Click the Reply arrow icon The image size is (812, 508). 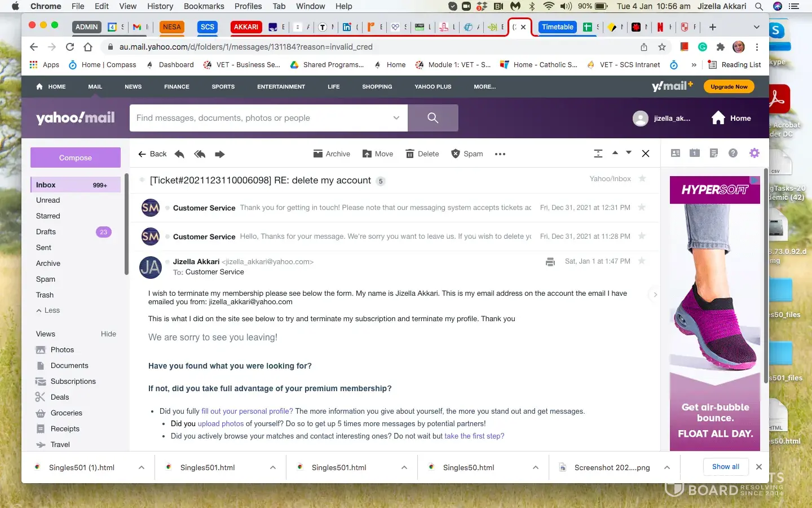tap(179, 154)
